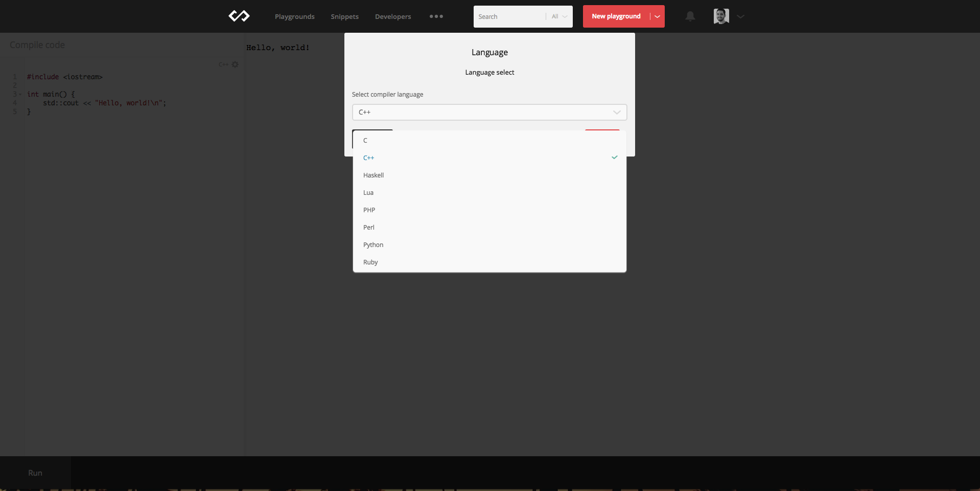Screen dimensions: 980x491
Task: Select C from the language list
Action: point(489,140)
